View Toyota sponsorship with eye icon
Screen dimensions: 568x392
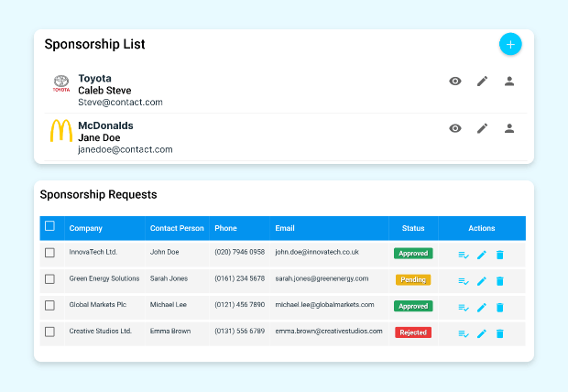[455, 82]
